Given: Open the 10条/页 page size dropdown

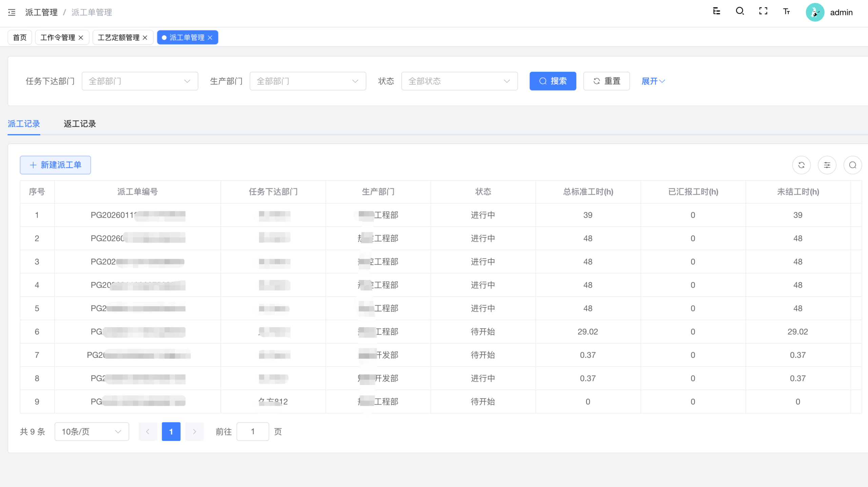Looking at the screenshot, I should (x=92, y=431).
